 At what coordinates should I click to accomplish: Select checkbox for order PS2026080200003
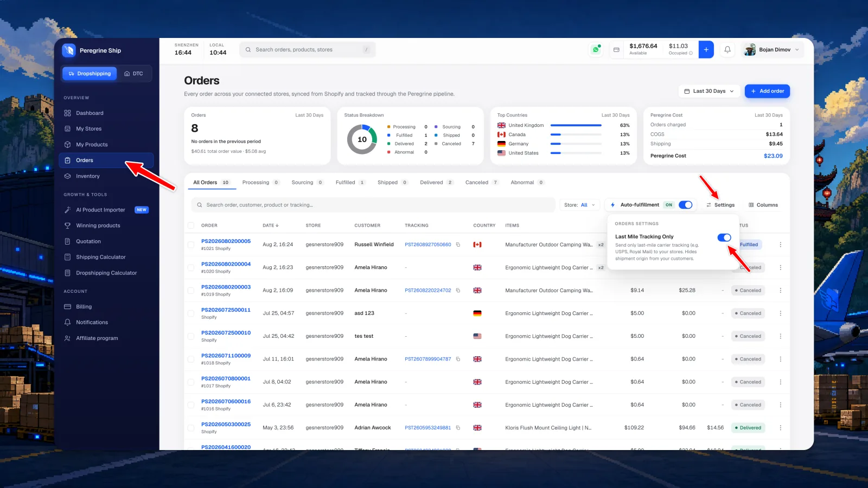(191, 291)
